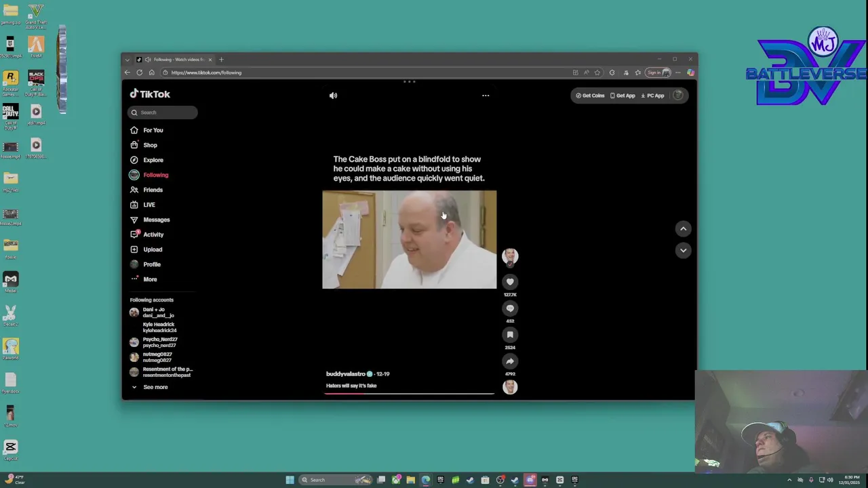Add the page to browser favorites
The image size is (868, 488).
click(597, 73)
